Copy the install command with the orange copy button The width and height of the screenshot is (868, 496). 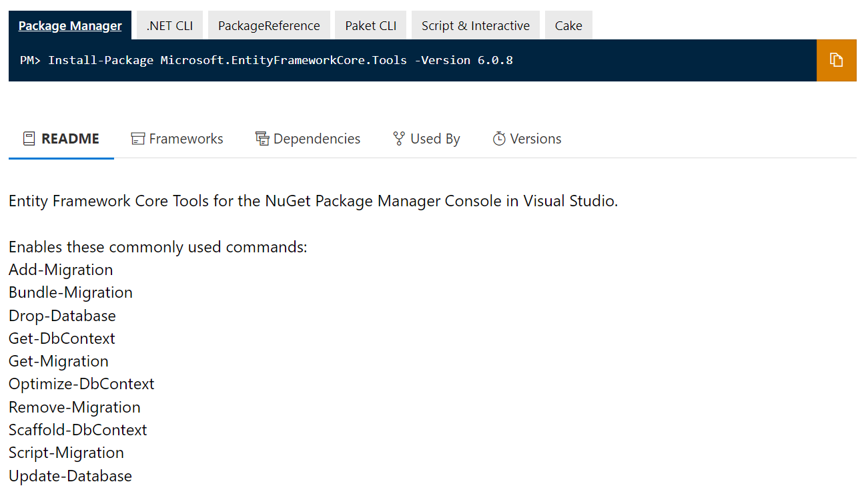pyautogui.click(x=836, y=60)
